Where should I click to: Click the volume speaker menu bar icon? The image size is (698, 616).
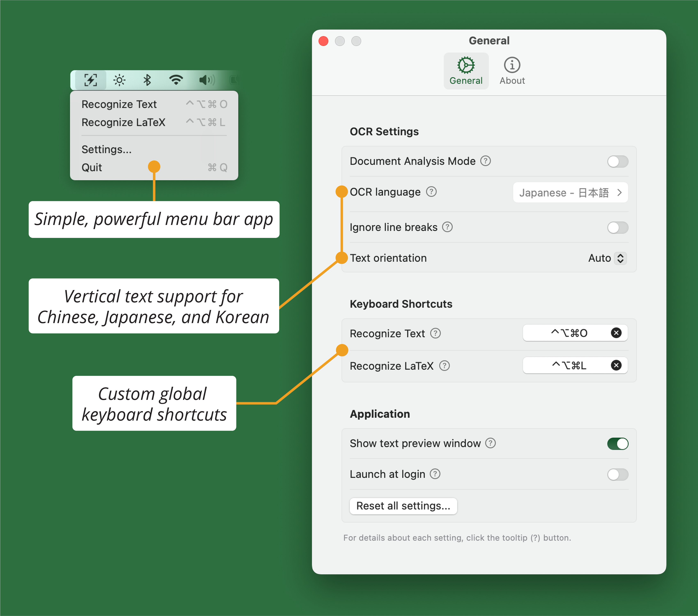207,80
